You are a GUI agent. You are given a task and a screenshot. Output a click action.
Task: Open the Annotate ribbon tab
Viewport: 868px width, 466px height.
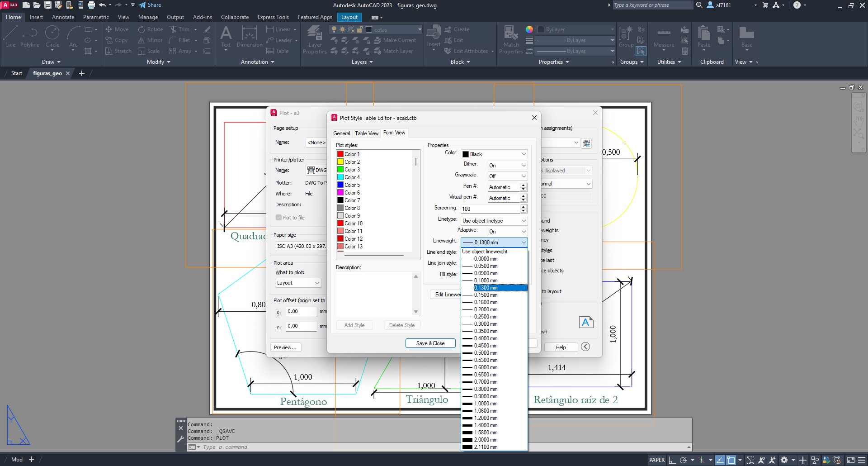tap(63, 17)
